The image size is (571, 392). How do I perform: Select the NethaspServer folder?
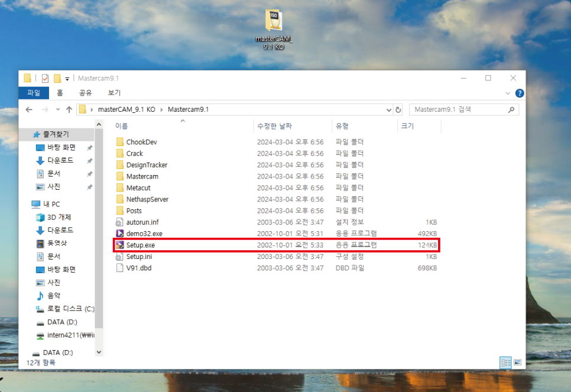point(147,199)
